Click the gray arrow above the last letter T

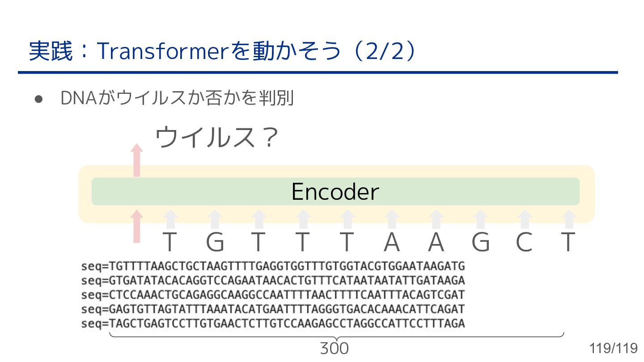568,219
